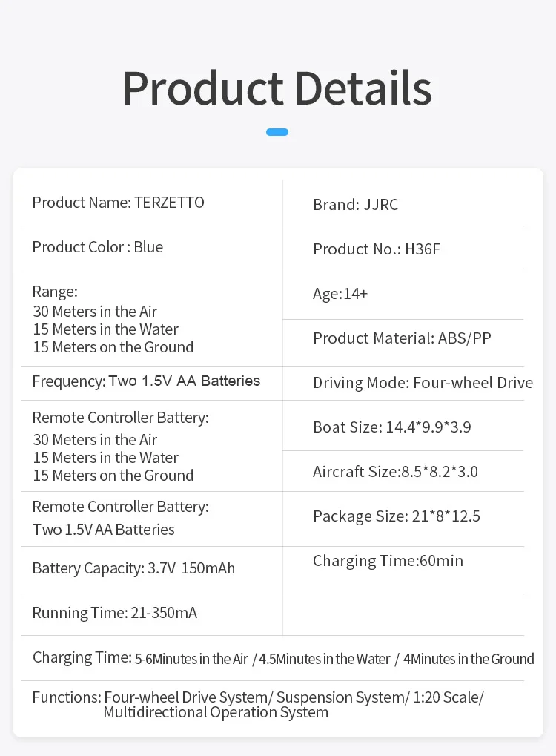Click the Brand: JJRC cell

pos(355,205)
